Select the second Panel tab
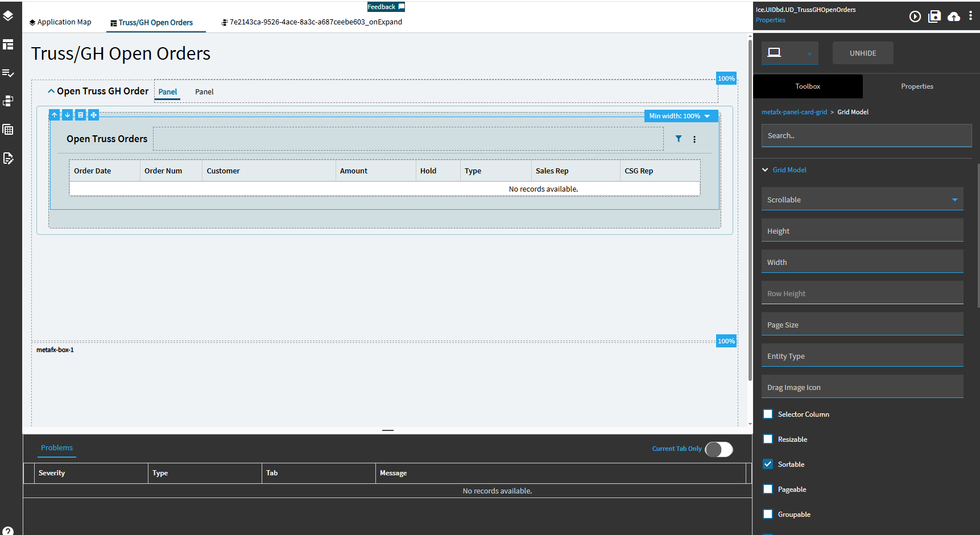980x535 pixels. (204, 92)
